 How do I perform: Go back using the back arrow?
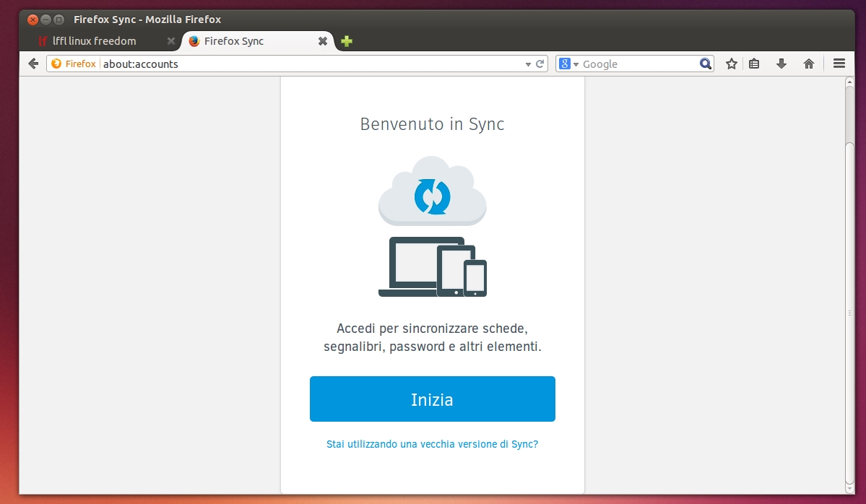[x=33, y=64]
